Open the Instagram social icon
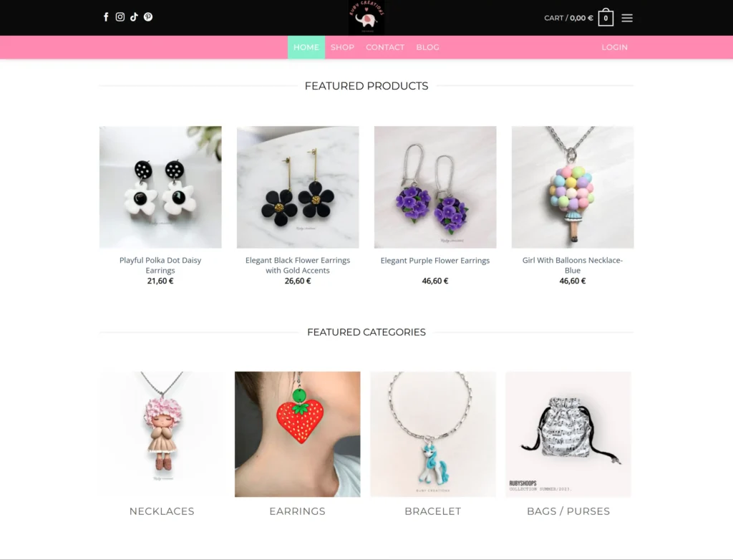 [x=120, y=17]
